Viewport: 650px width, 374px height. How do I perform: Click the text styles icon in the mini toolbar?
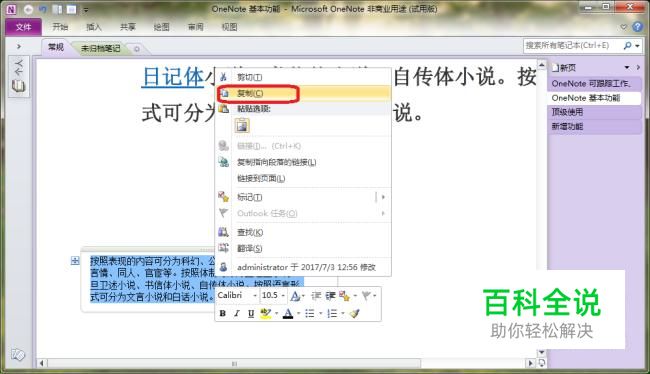[x=295, y=296]
